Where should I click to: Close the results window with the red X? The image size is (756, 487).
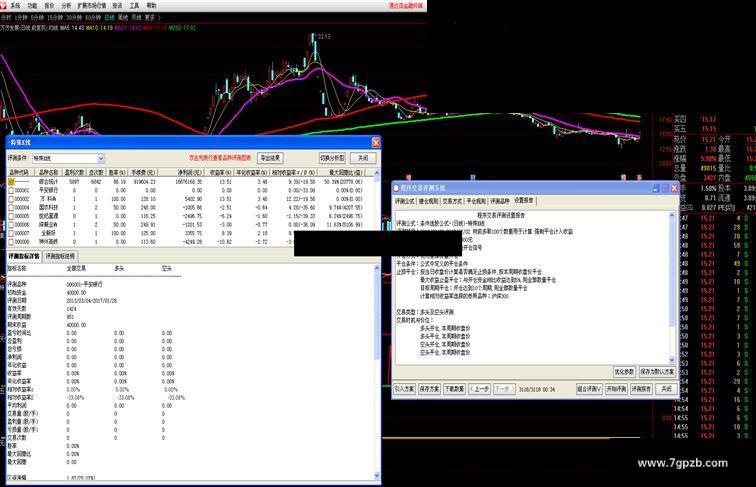click(x=376, y=142)
